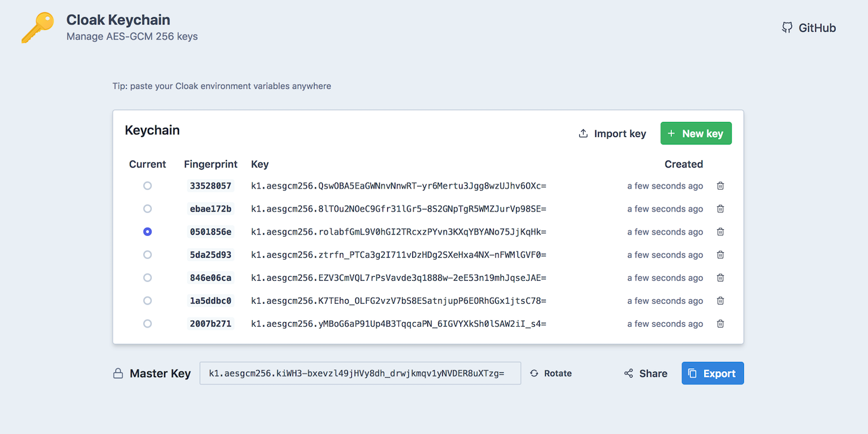Delete the key with fingerprint 0501856e
868x434 pixels.
[x=720, y=232]
